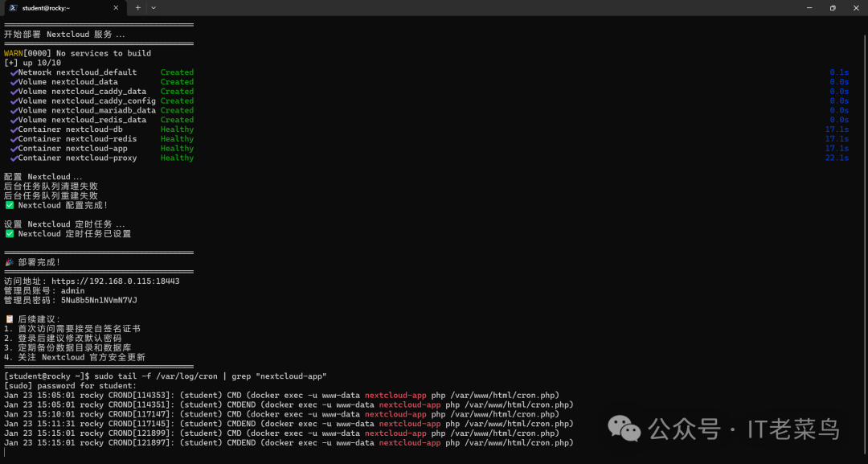The height and width of the screenshot is (464, 868).
Task: Click suggestion '2. 登录后建议修改默认密码'
Action: pyautogui.click(x=63, y=338)
